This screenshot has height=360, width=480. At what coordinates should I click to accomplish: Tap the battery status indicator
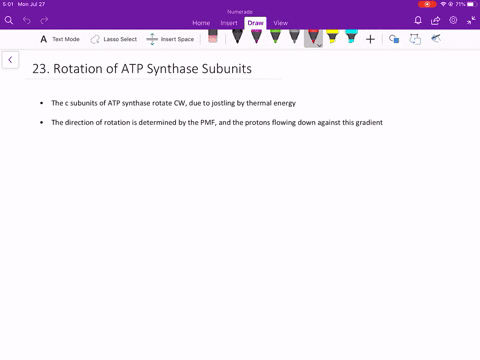point(471,4)
